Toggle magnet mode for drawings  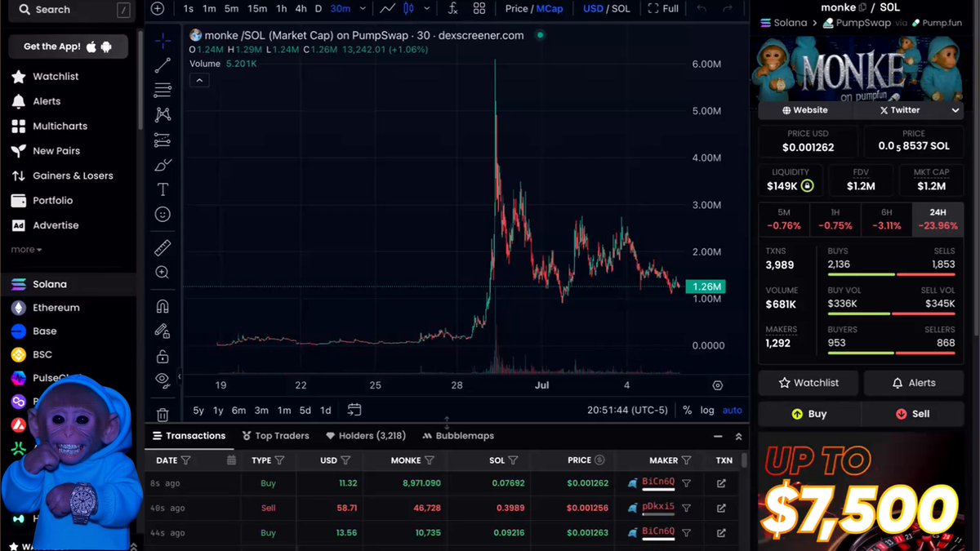(163, 307)
